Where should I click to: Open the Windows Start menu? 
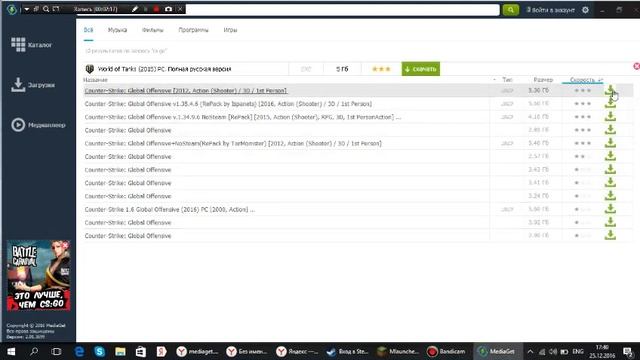pyautogui.click(x=11, y=351)
